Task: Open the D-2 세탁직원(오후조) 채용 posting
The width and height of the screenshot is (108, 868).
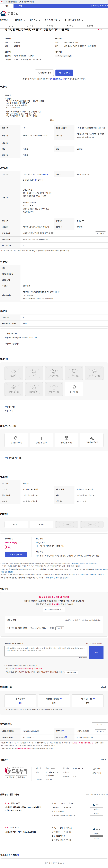Action: (20, 832)
